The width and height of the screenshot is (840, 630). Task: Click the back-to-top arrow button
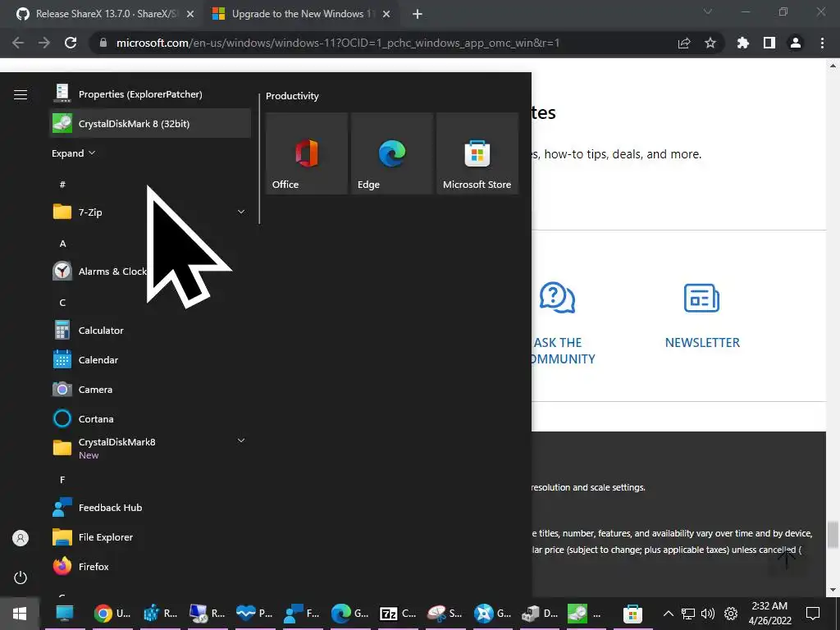tap(786, 558)
